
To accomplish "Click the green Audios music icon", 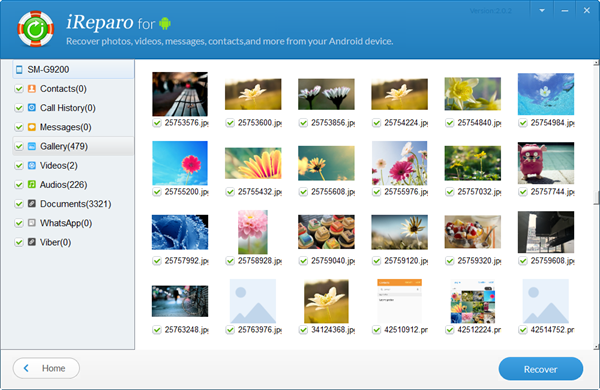I will pyautogui.click(x=32, y=184).
